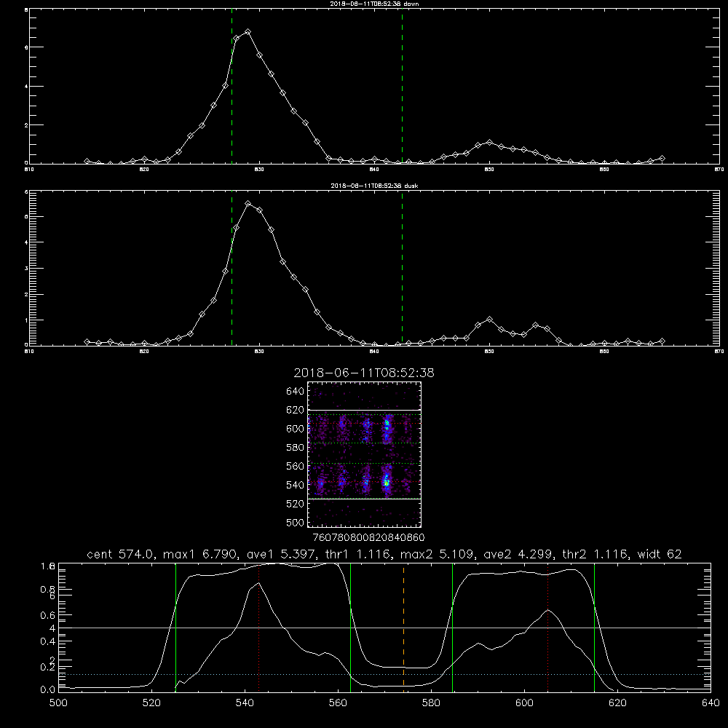
Task: Click the 'max2 5.109' value
Action: 436,554
